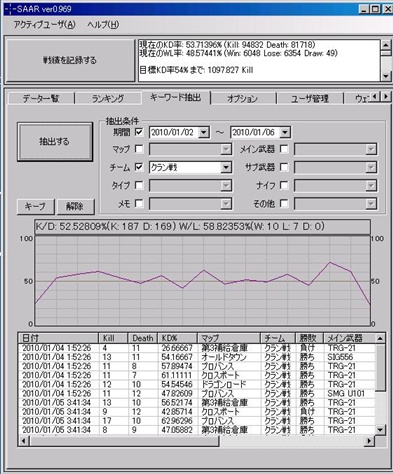Click the results horizontal scrollbar right arrow
The image size is (393, 474).
point(369,441)
